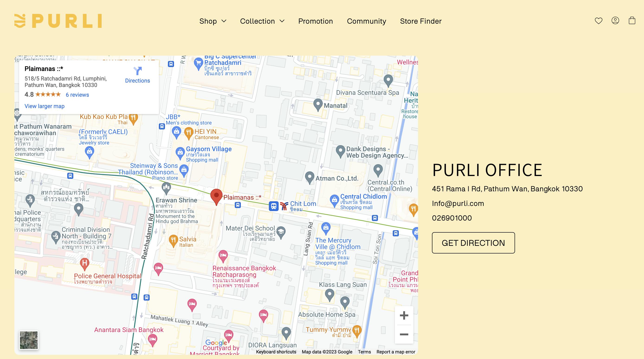Click the Police General Hospital marker
The width and height of the screenshot is (644, 359).
(x=84, y=263)
